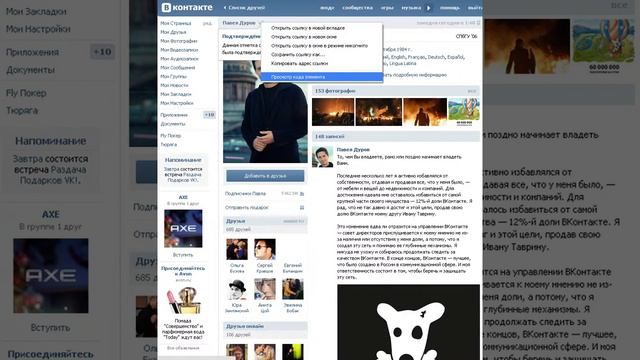Screen dimensions: 640x360
Task: Open Мои Видеозаписи in the left menu
Action: [179, 50]
